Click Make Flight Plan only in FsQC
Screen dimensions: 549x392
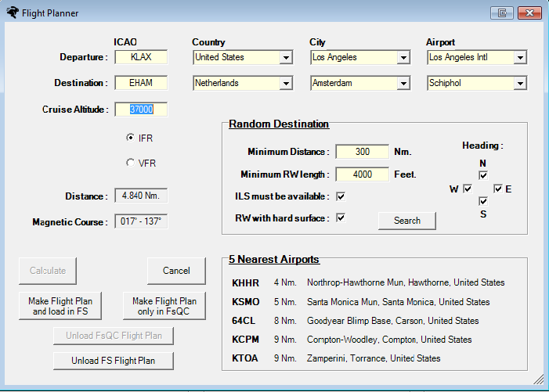(x=164, y=306)
